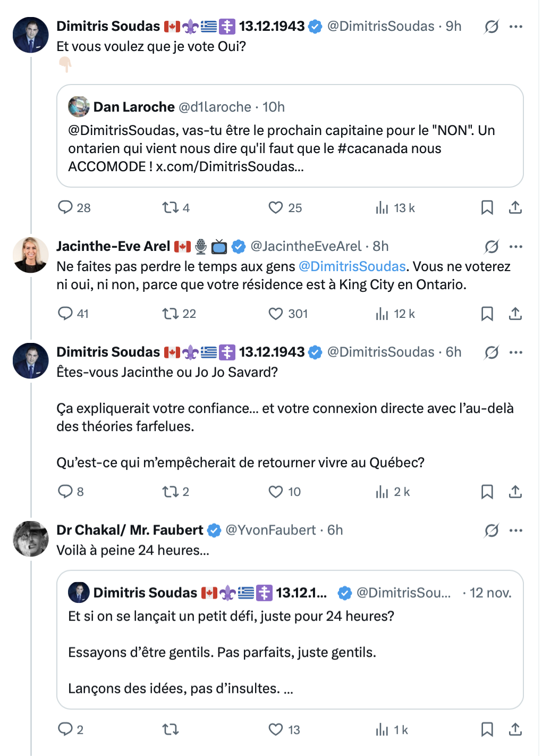The width and height of the screenshot is (542, 756).
Task: Open Grok icon on Dr Chakal's tweet
Action: coord(492,530)
